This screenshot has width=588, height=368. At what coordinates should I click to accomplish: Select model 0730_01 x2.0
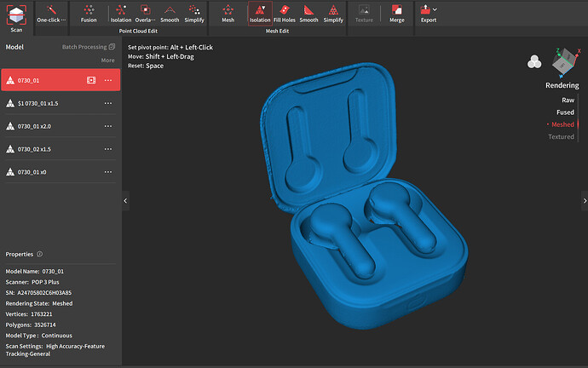61,126
